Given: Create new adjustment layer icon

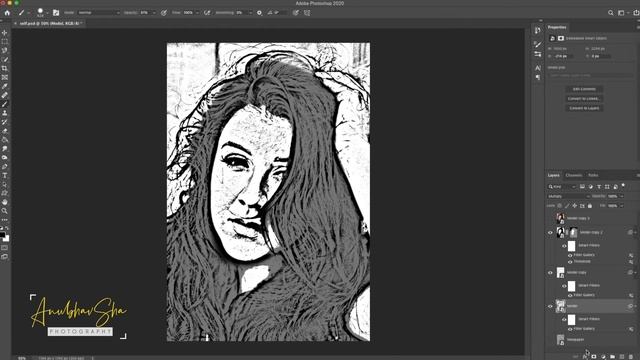Looking at the screenshot, I should (x=603, y=356).
